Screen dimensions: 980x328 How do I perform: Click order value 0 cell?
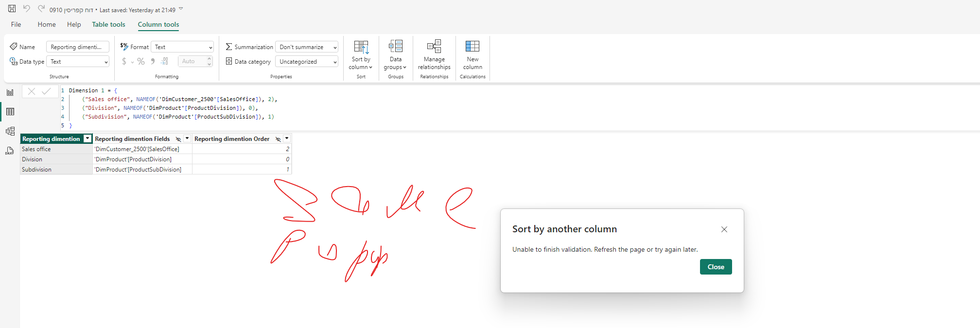[242, 159]
